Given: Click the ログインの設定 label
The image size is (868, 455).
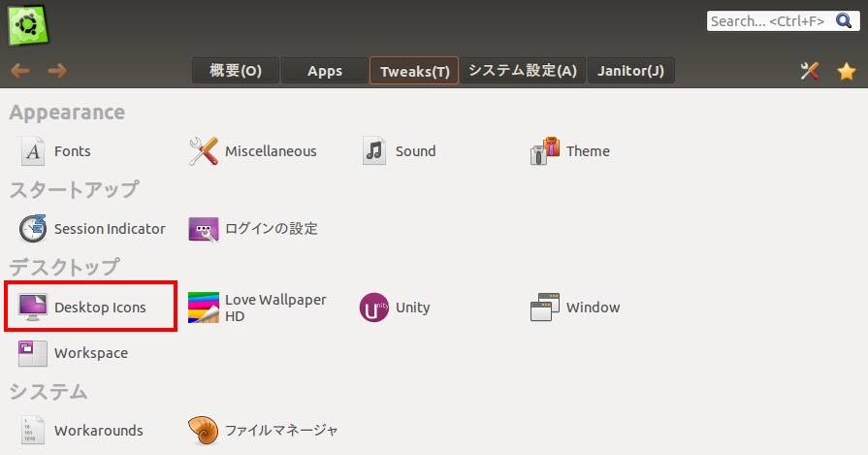Looking at the screenshot, I should (272, 229).
